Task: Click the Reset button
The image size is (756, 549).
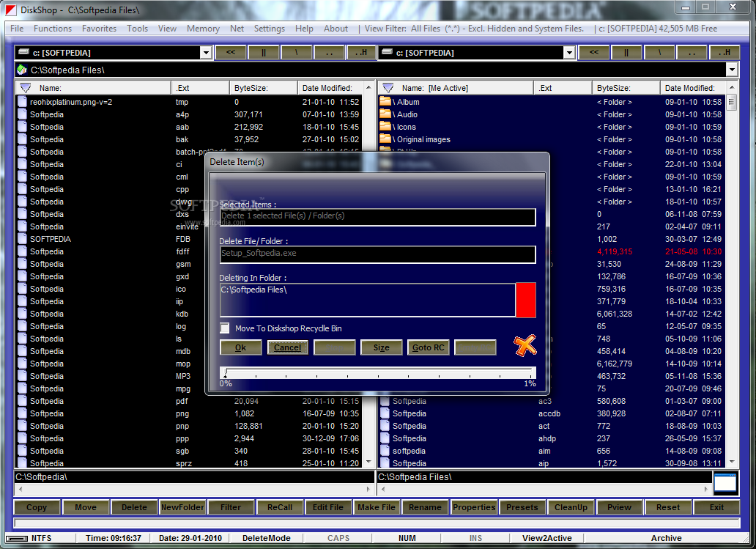Action: (668, 507)
